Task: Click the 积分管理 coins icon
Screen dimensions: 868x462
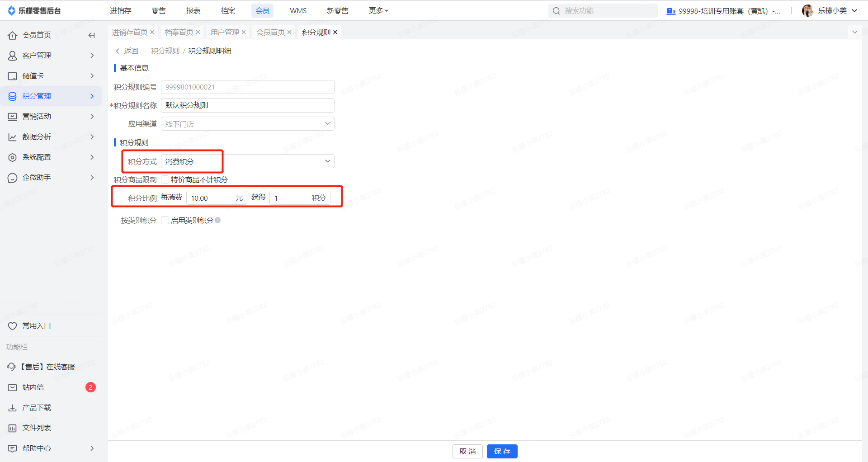Action: click(x=13, y=96)
